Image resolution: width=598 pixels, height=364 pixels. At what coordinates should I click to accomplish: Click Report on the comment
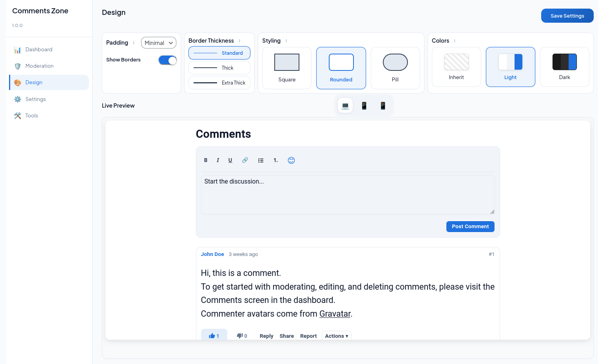tap(308, 336)
